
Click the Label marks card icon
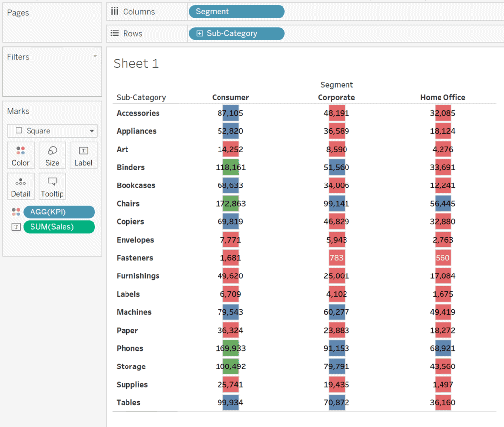click(x=83, y=151)
